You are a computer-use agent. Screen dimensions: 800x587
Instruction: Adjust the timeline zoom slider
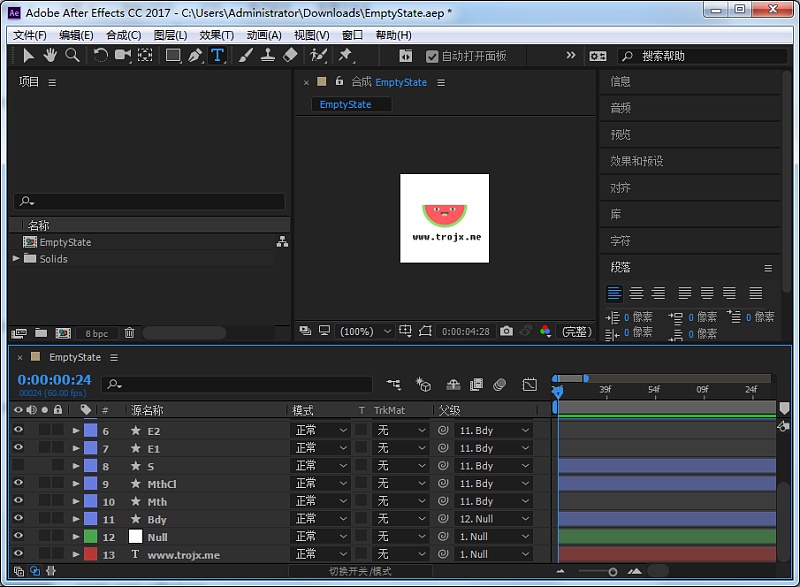[613, 572]
